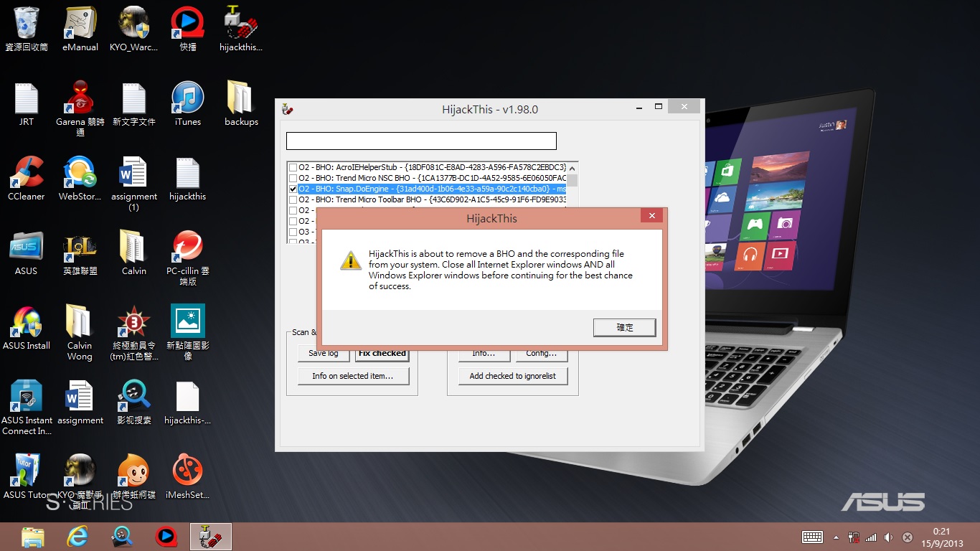Viewport: 980px width, 551px height.
Task: Check the AcroIEHelperStub BHO entry checkbox
Action: (293, 167)
